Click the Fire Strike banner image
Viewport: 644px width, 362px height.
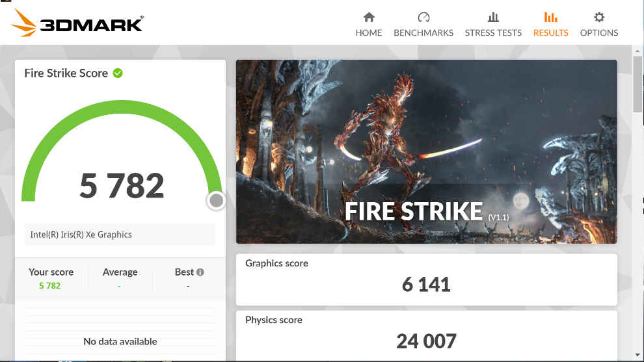(x=426, y=152)
